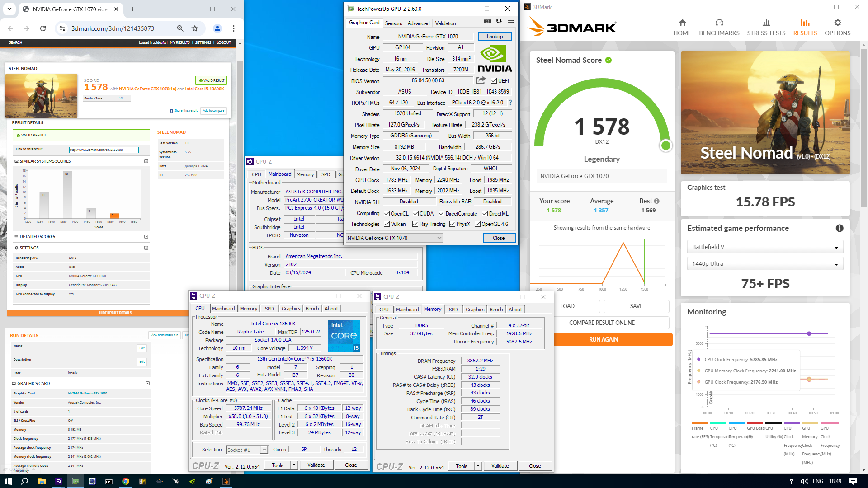Viewport: 868px width, 488px height.
Task: Take a GPU-Z screenshot with camera icon
Action: (487, 21)
